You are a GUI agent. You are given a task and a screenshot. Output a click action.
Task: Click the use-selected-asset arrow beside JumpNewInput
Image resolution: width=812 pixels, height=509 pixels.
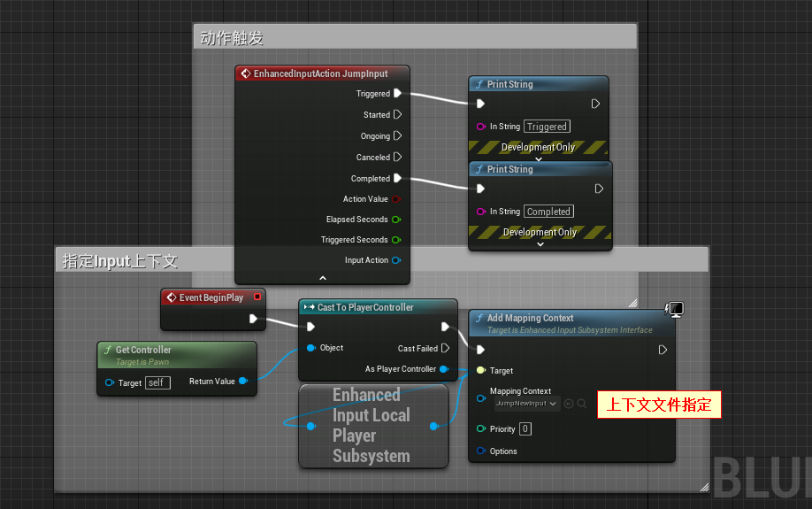click(x=569, y=404)
